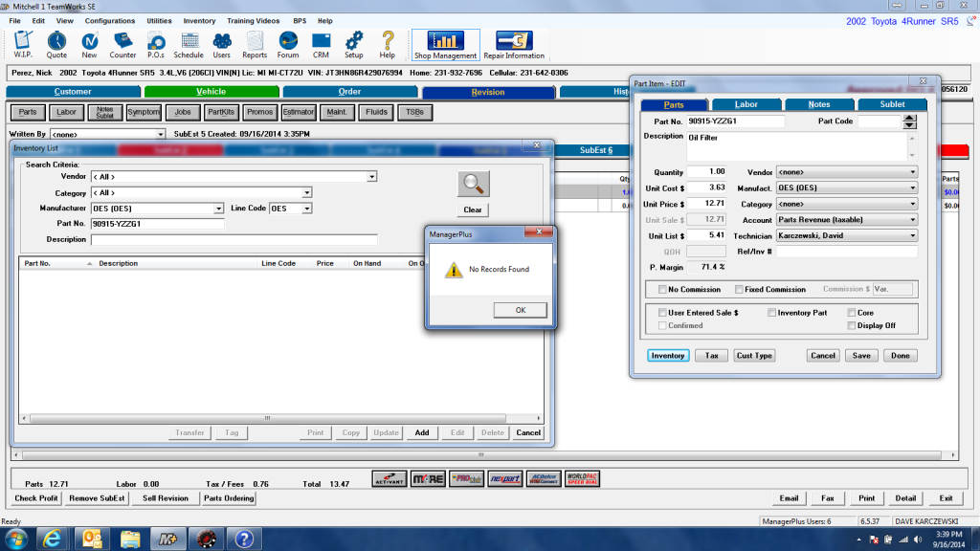Switch to the Sublet tab in Part Item
980x551 pixels.
(892, 104)
